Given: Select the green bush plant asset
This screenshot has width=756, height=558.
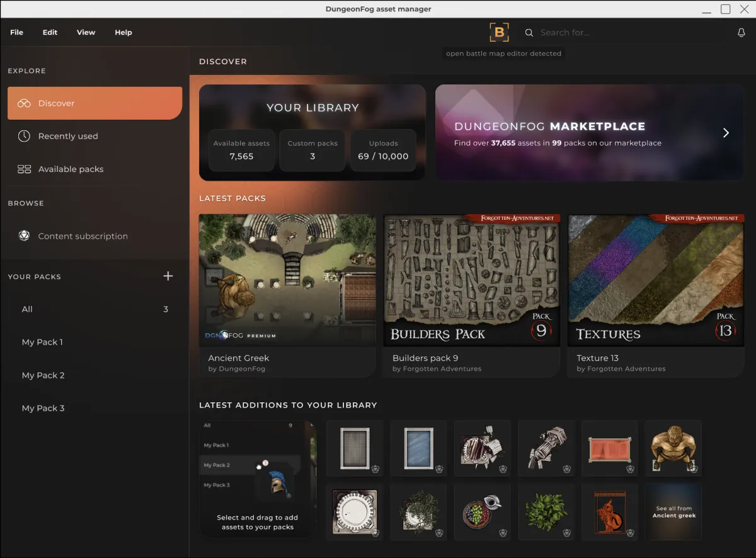Looking at the screenshot, I should pyautogui.click(x=546, y=511).
